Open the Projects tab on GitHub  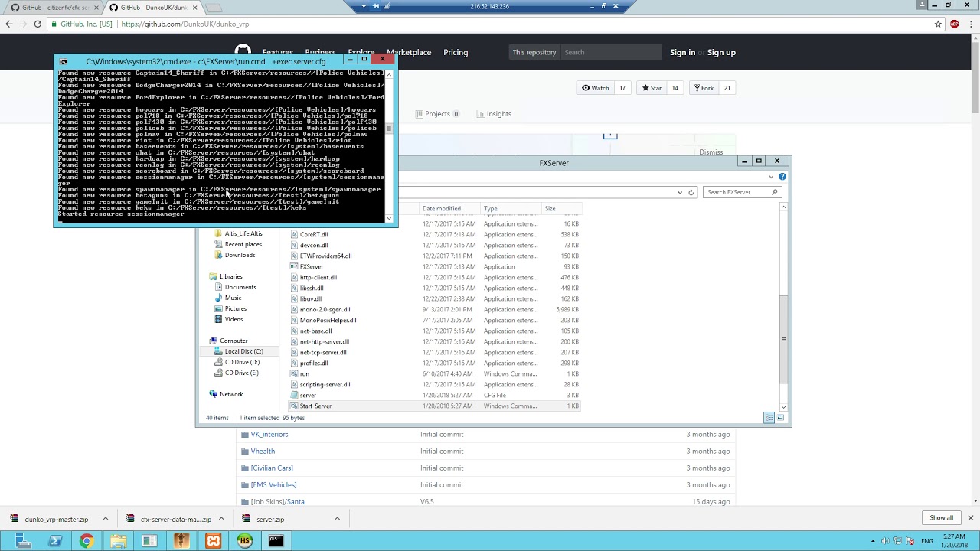(x=437, y=114)
